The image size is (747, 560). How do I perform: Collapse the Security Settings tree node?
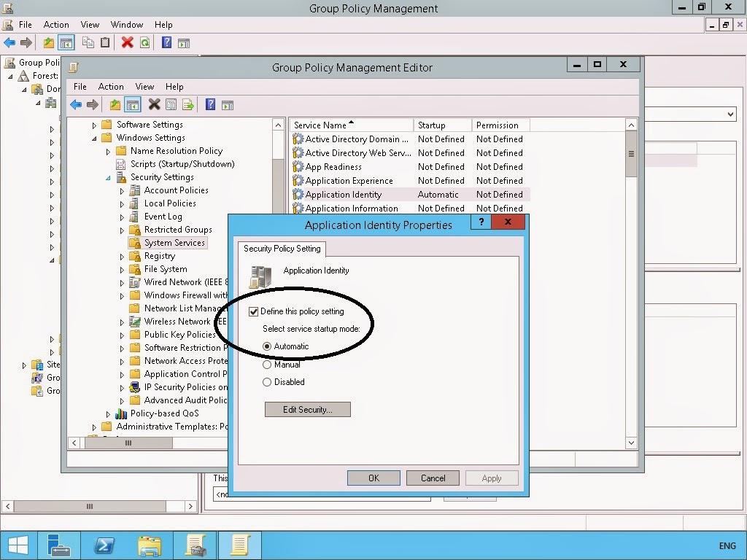coord(108,178)
